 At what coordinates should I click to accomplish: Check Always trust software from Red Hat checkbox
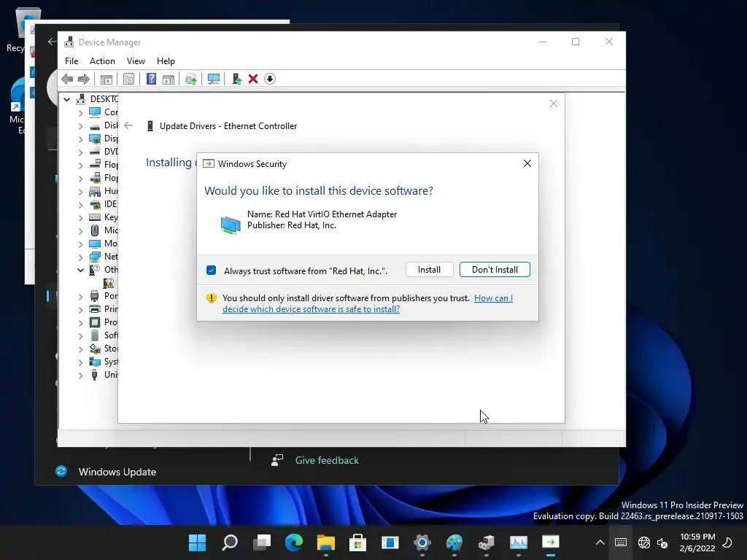tap(211, 271)
